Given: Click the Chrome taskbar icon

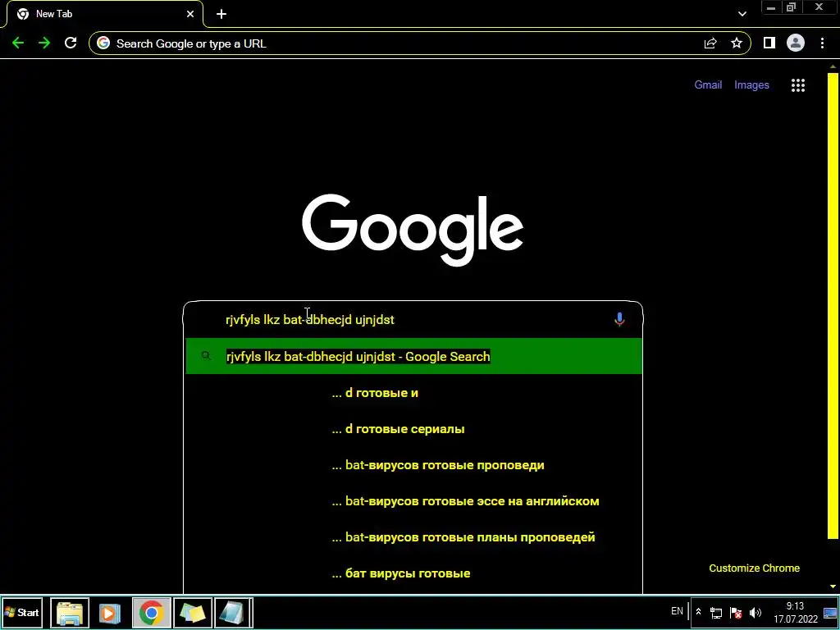Looking at the screenshot, I should tap(151, 612).
